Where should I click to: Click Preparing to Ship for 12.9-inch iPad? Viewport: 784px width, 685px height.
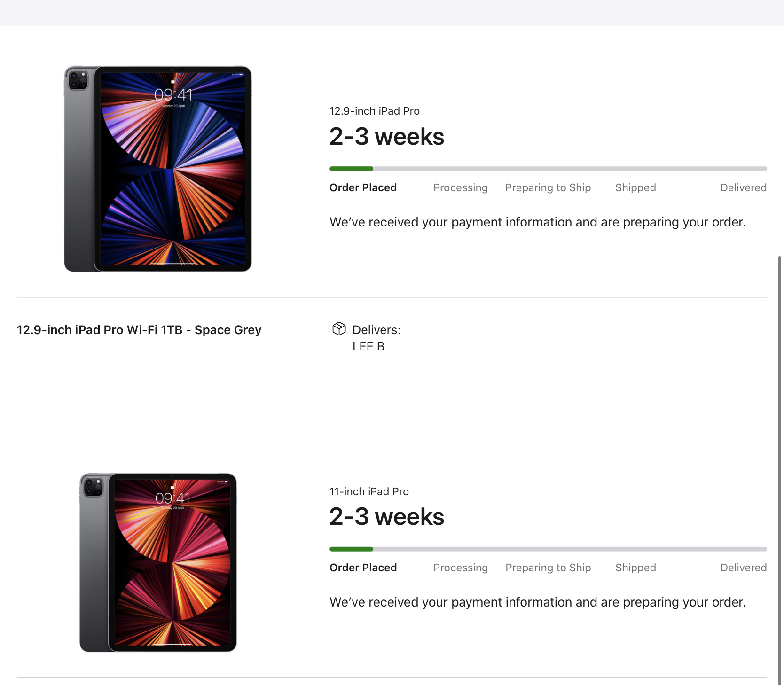click(x=548, y=187)
